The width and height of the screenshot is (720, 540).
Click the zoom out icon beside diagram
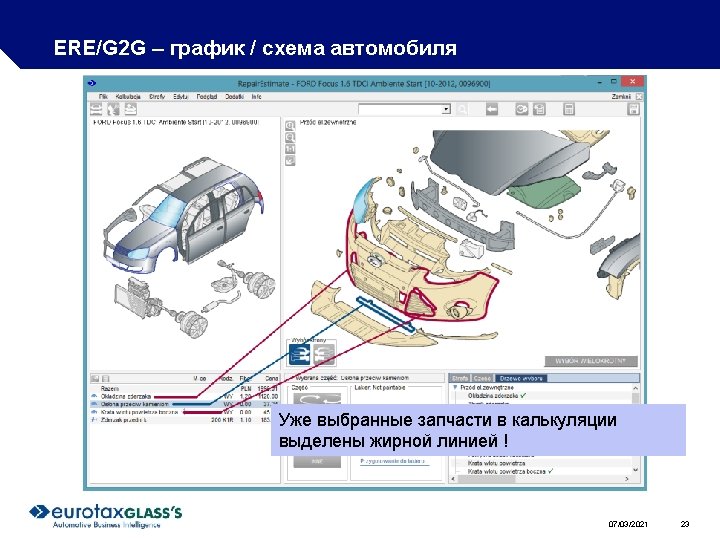[290, 137]
